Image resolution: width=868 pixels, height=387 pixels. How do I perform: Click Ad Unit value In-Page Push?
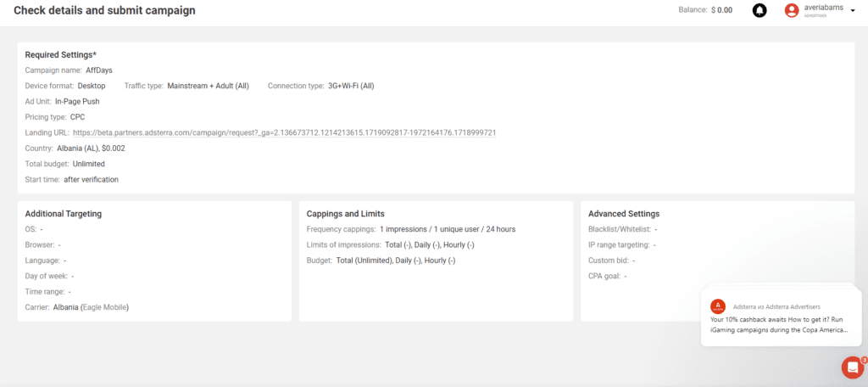(x=77, y=102)
